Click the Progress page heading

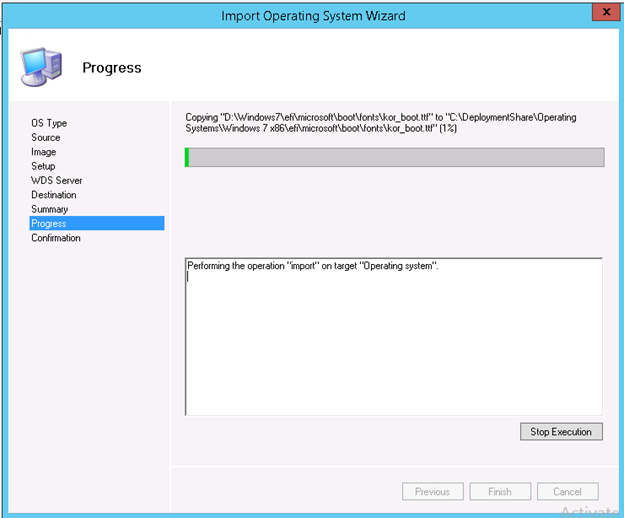coord(111,68)
